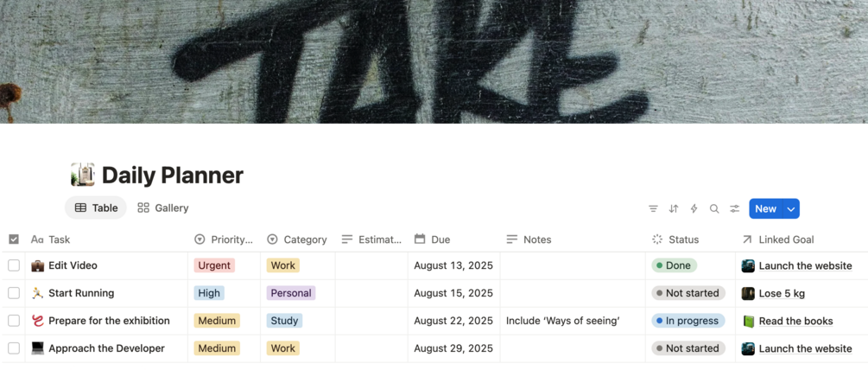Click the laptop icon for Approach the Developer

pos(37,349)
